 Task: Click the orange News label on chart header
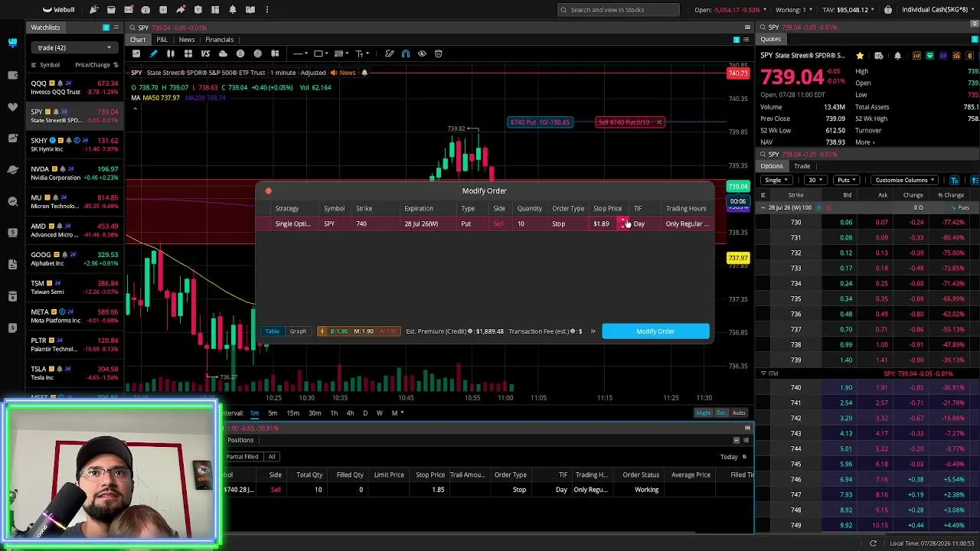tap(347, 73)
